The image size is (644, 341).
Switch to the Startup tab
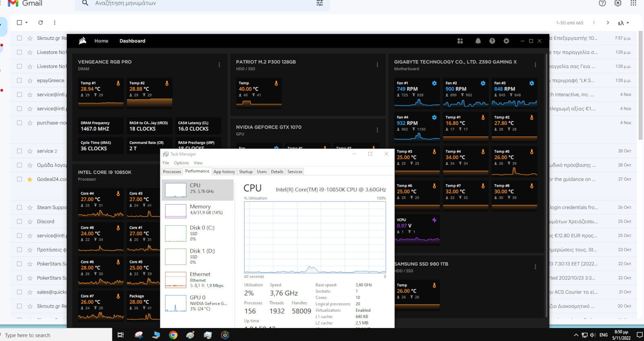[x=246, y=172]
